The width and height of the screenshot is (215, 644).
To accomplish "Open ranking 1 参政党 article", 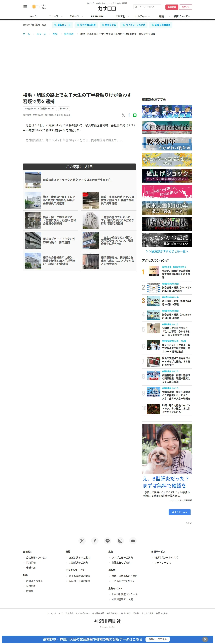I will 176,274.
